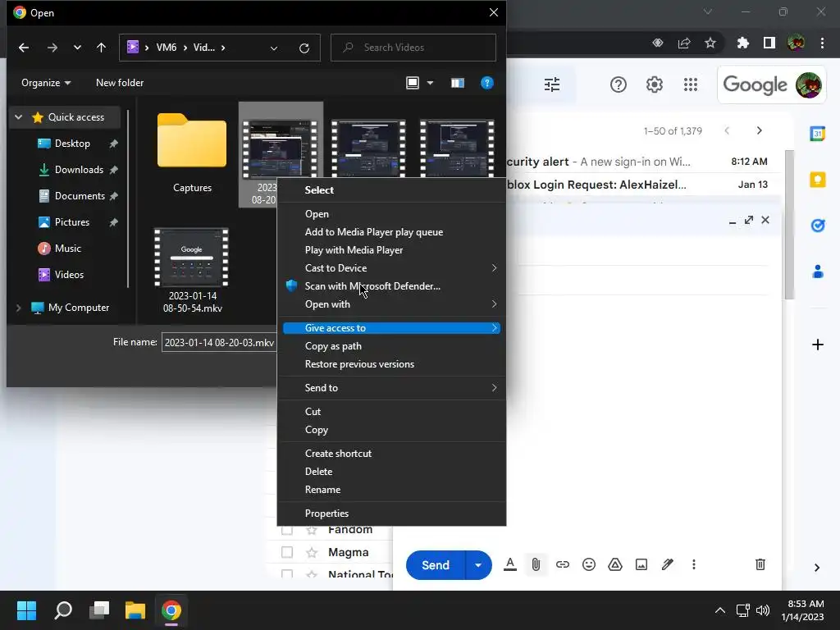
Task: Select Pictures in Quick access
Action: [x=72, y=222]
